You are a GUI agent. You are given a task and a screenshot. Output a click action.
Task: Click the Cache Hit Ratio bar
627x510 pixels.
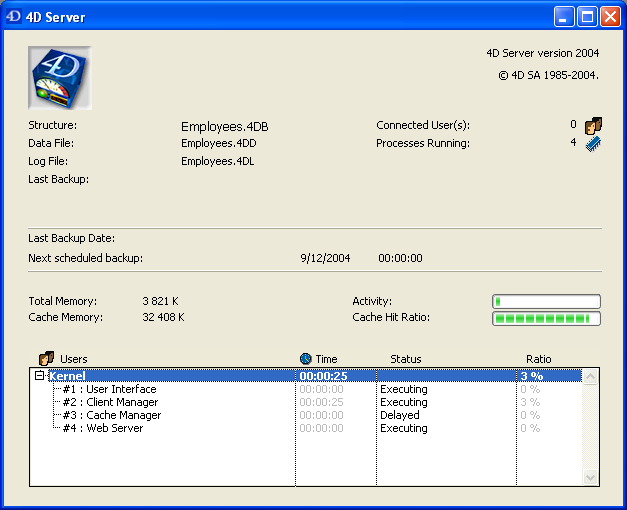pyautogui.click(x=546, y=318)
